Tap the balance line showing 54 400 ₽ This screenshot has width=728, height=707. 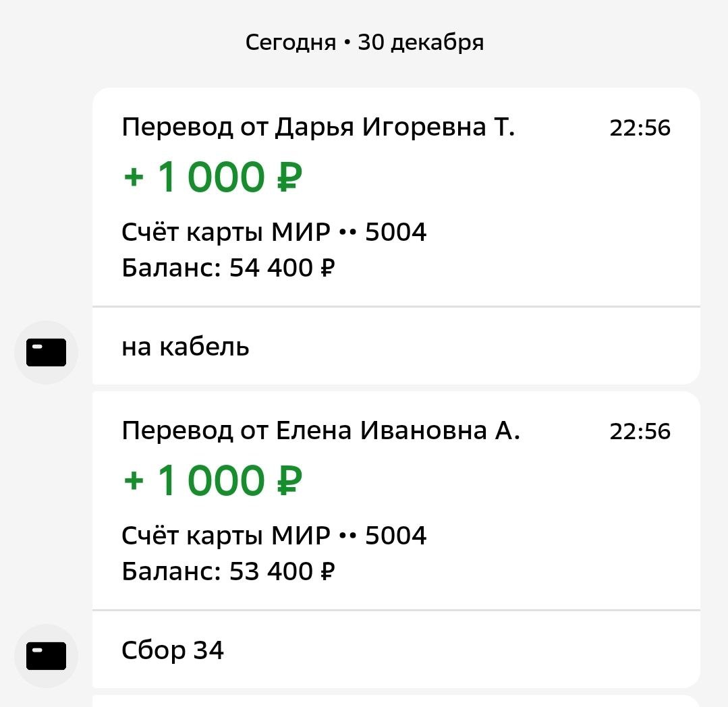[228, 268]
